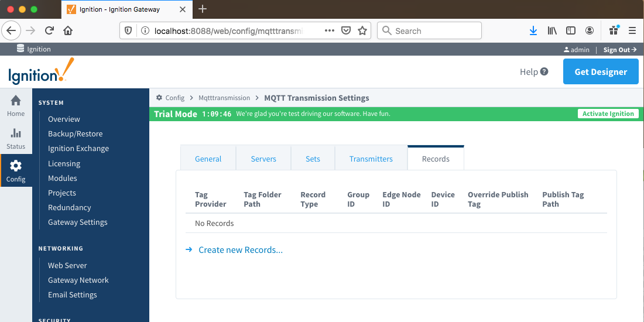The height and width of the screenshot is (322, 644).
Task: Sign out of the gateway
Action: (620, 50)
